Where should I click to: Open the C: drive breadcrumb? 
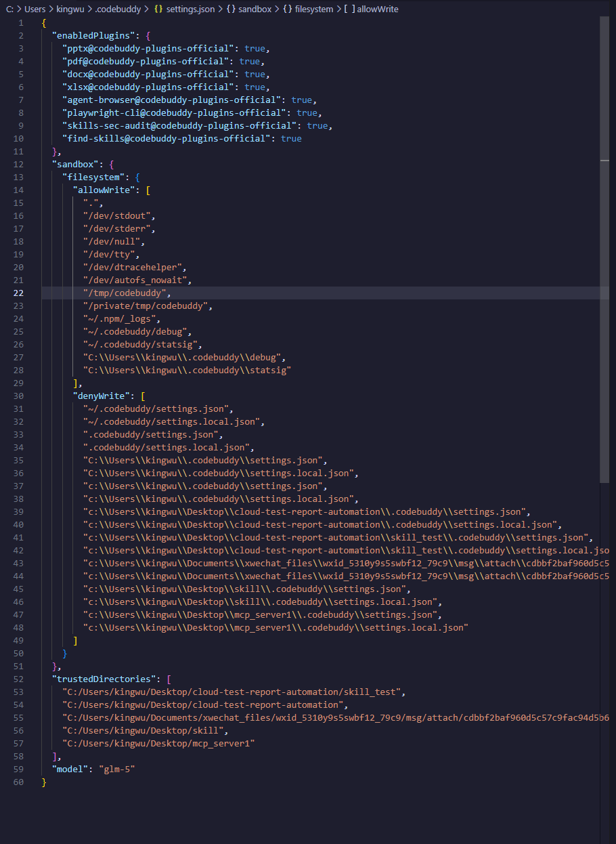click(x=10, y=9)
